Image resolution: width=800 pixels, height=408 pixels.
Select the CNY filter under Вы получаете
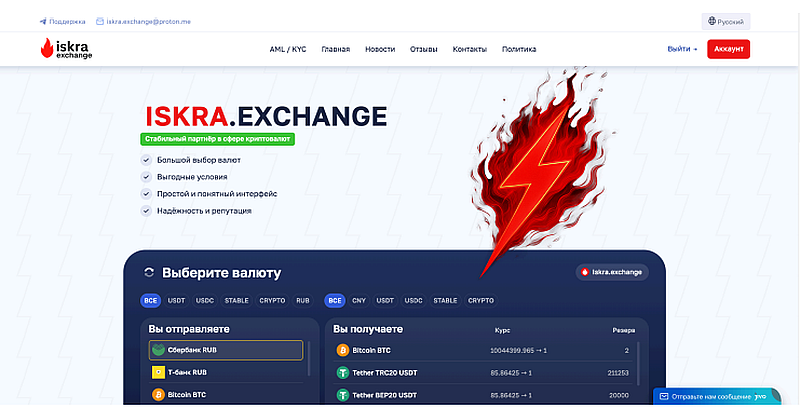coord(359,300)
